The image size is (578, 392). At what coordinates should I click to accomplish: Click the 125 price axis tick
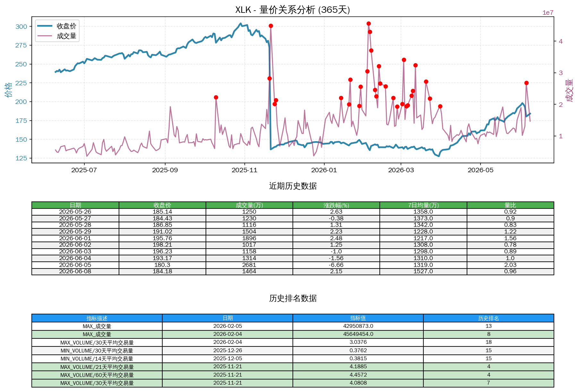click(x=21, y=158)
